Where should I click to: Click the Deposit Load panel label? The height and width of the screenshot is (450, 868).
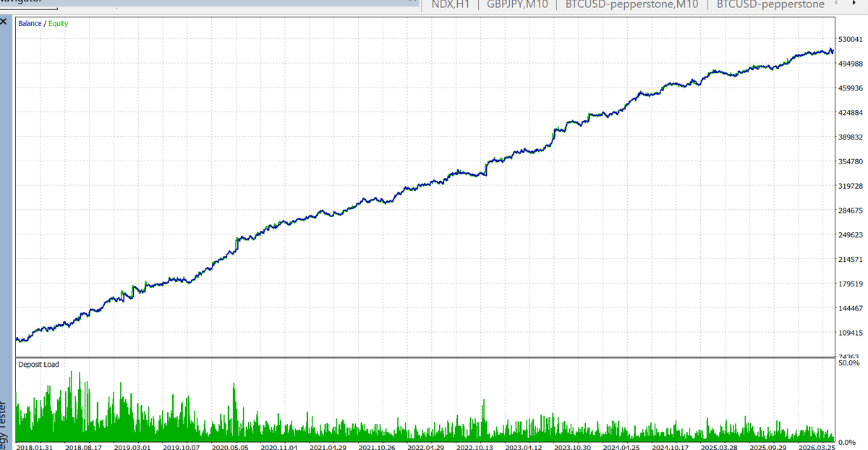(39, 365)
